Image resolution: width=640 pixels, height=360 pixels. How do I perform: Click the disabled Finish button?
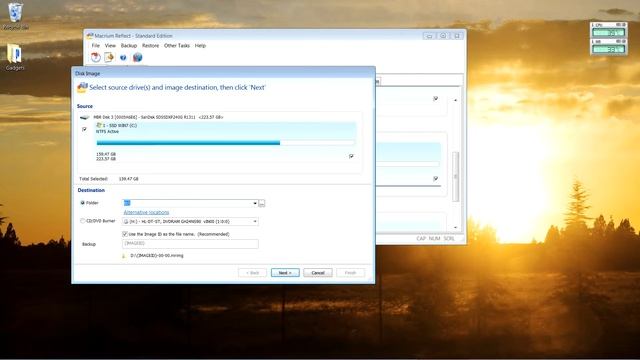pyautogui.click(x=350, y=273)
